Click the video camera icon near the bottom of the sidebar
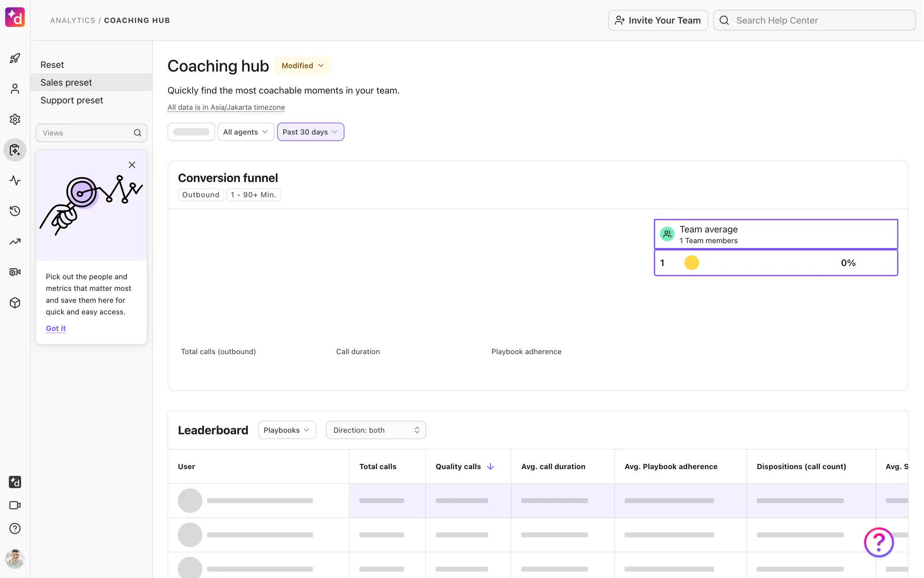This screenshot has height=578, width=924. 15,505
